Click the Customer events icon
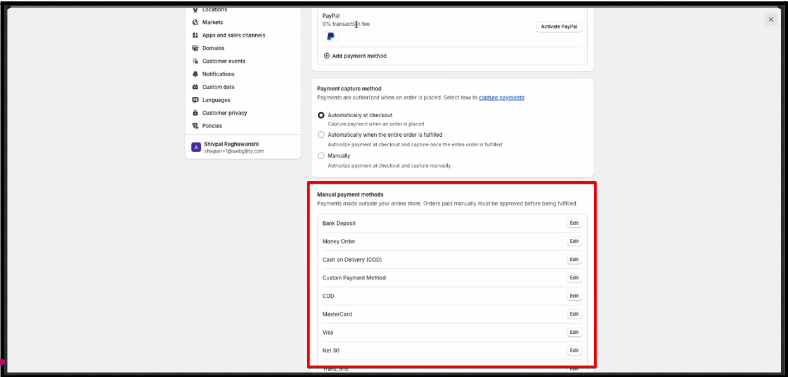The height and width of the screenshot is (377, 788). pyautogui.click(x=195, y=61)
